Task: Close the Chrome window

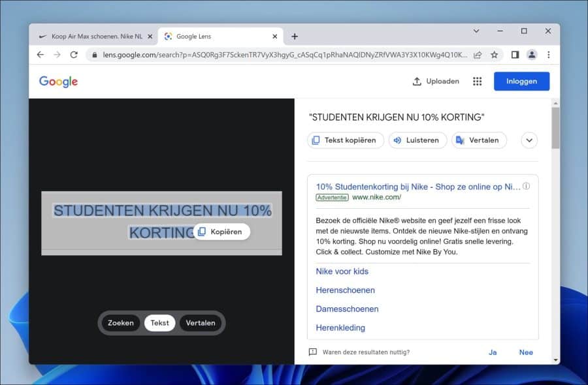Action: pos(548,31)
